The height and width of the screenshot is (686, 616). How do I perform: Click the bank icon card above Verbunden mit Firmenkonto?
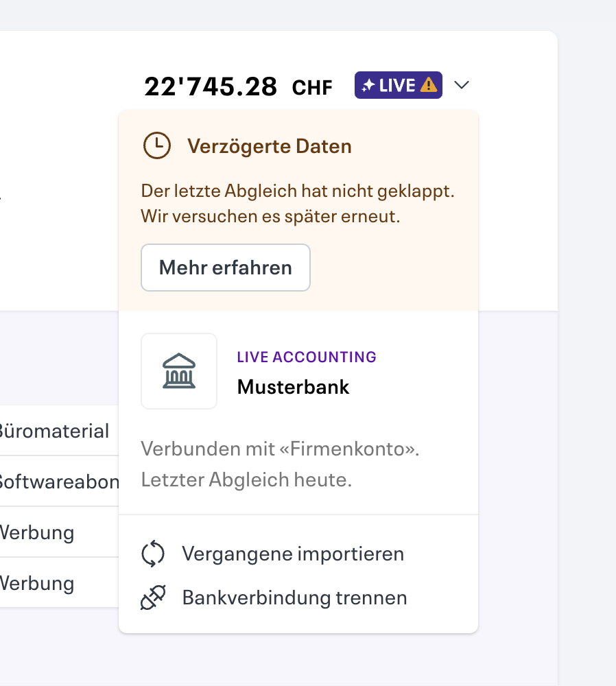178,370
